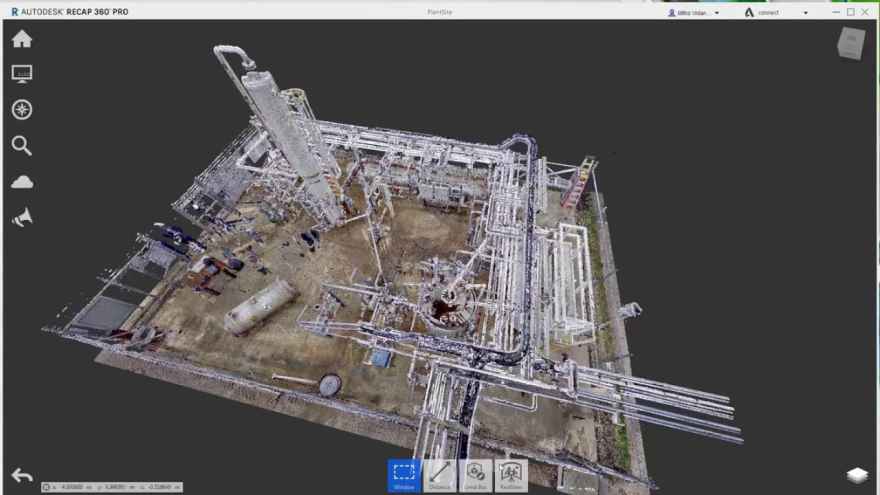This screenshot has height=495, width=880.
Task: Open the Autodesk connect dropdown arrow
Action: 805,12
